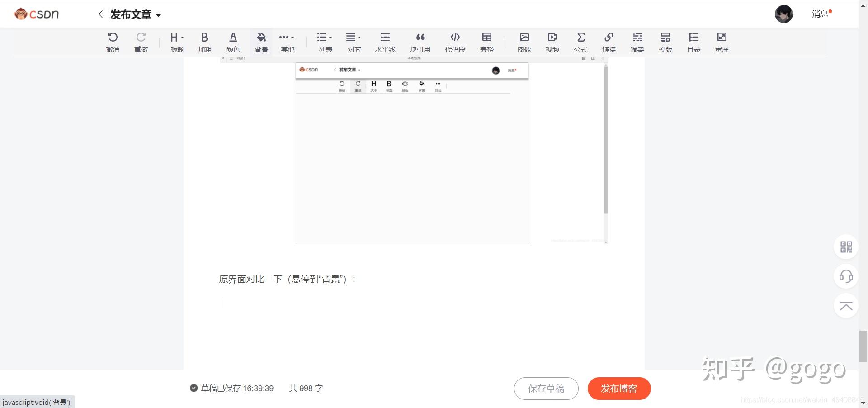Screen dimensions: 868x408
Task: Insert an image (图像)
Action: (x=524, y=43)
